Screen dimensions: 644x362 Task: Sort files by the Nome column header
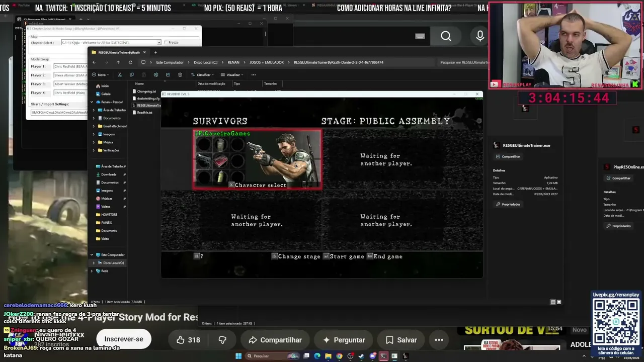pos(139,83)
